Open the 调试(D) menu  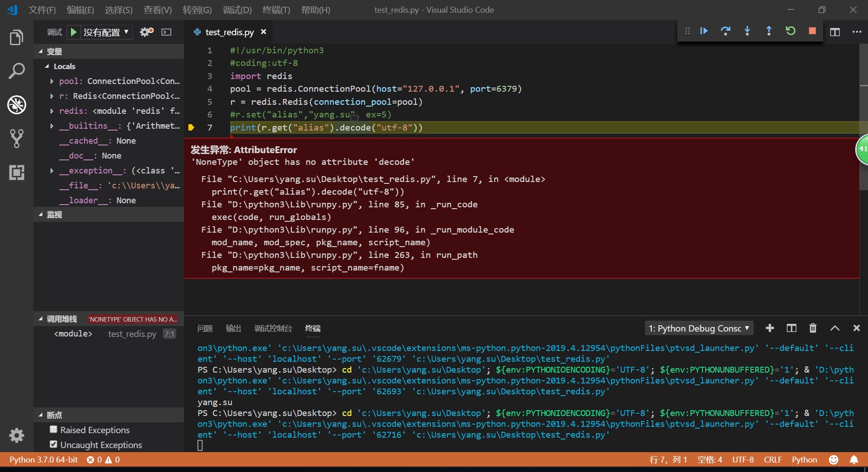pyautogui.click(x=237, y=10)
